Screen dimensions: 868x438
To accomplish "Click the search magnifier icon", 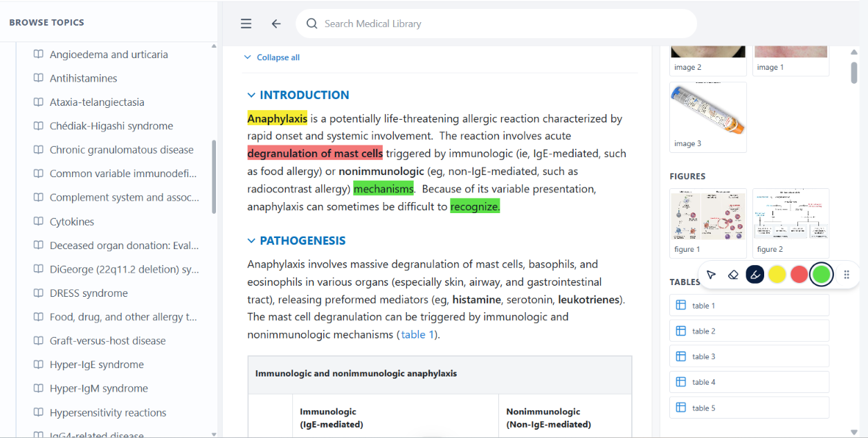I will pos(312,24).
